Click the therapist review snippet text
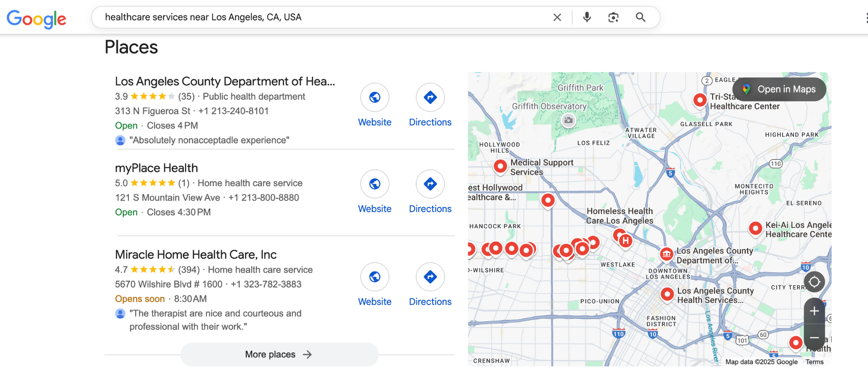The height and width of the screenshot is (383, 868). click(215, 320)
